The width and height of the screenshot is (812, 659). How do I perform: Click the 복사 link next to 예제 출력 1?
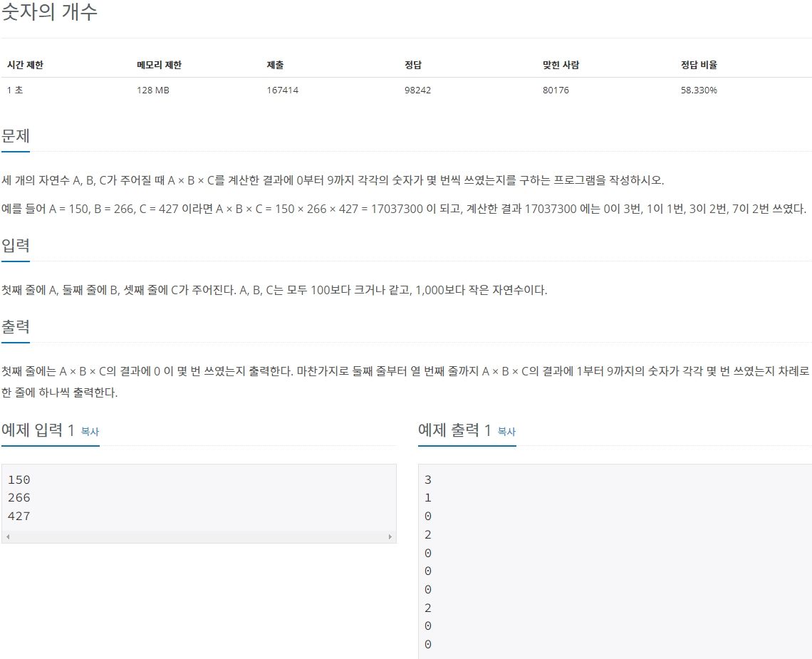click(506, 432)
